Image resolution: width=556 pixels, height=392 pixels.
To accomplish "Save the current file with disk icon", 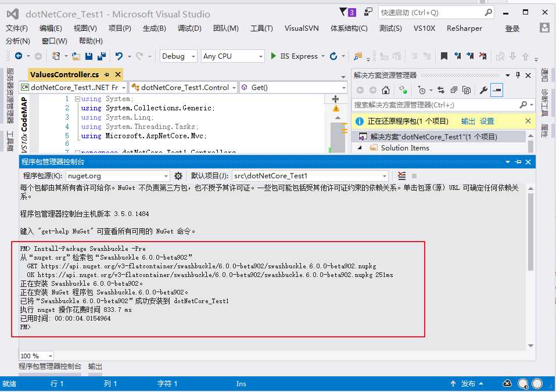I will [89, 56].
